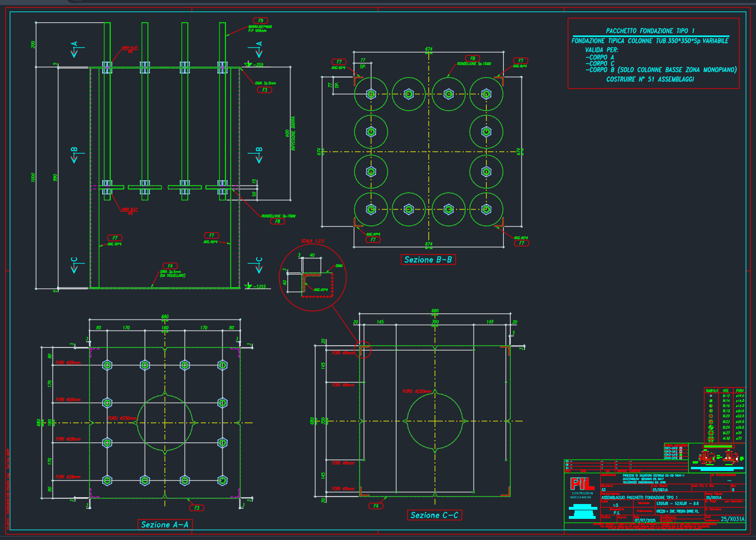Select the M30 bolt symbol in legend
The width and height of the screenshot is (756, 540).
710,438
